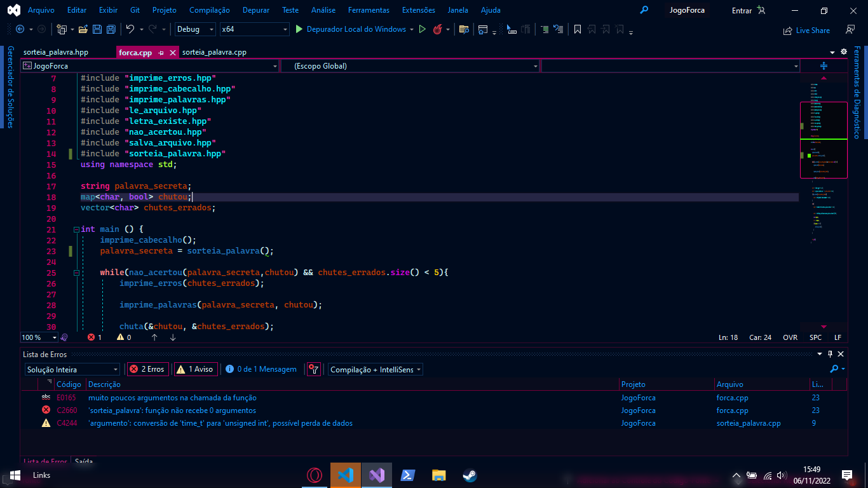Image resolution: width=868 pixels, height=488 pixels.
Task: Collapse the main function at line 21
Action: point(76,229)
